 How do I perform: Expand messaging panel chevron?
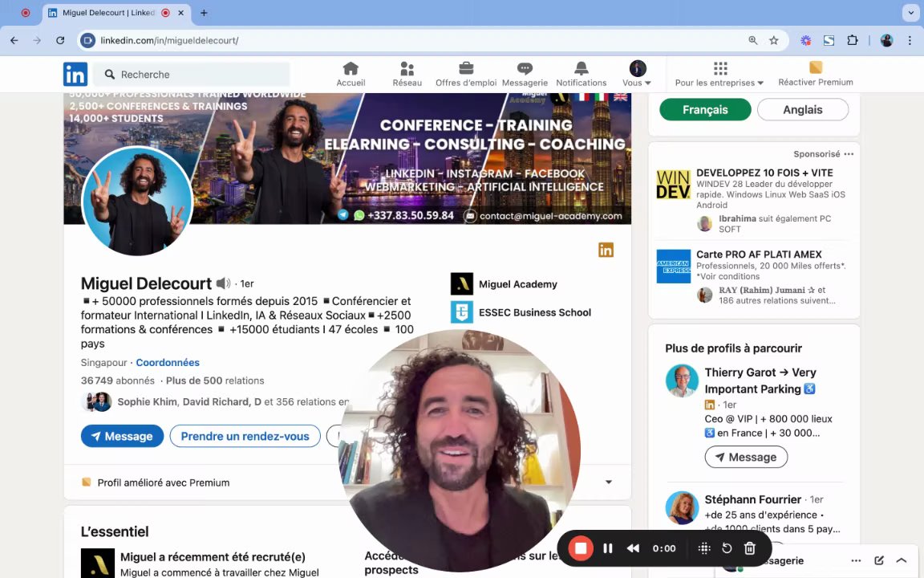pos(901,561)
